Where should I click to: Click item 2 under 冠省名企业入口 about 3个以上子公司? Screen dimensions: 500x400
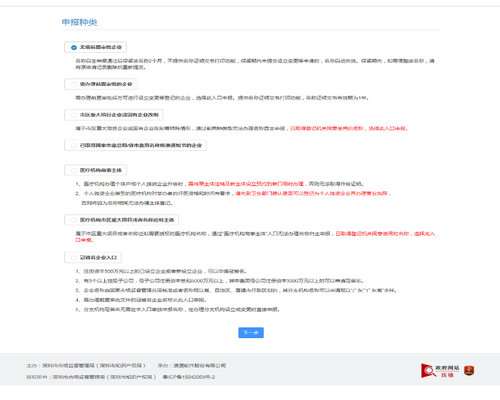coord(220,281)
